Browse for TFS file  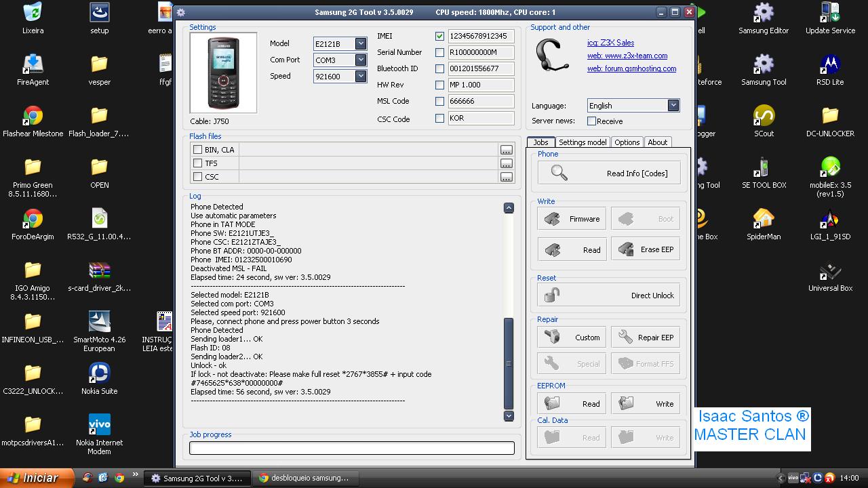pyautogui.click(x=507, y=163)
